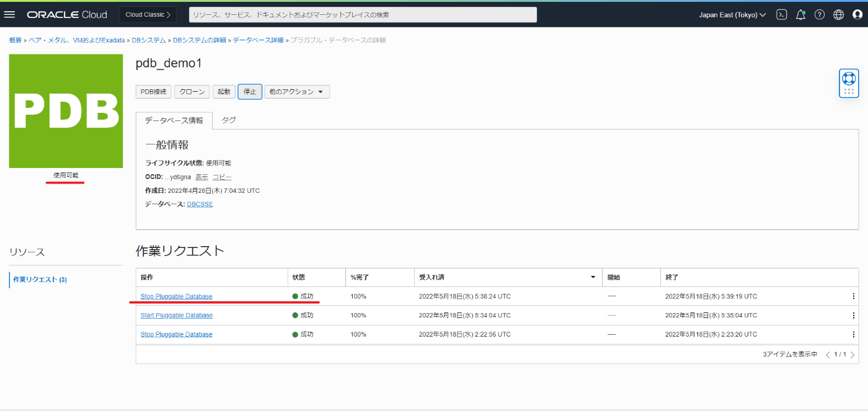Click the green PDB resource icon
Screen dimensions: 868x411
point(66,111)
